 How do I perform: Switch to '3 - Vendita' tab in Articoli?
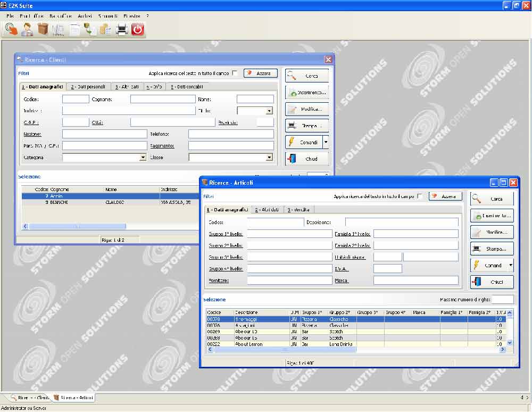coord(298,210)
